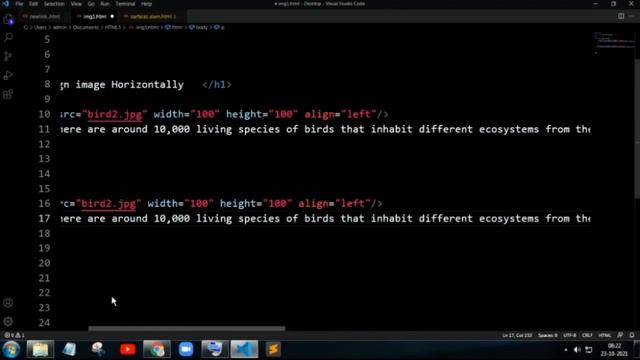
Task: Click the volume speaker tray icon
Action: click(577, 350)
